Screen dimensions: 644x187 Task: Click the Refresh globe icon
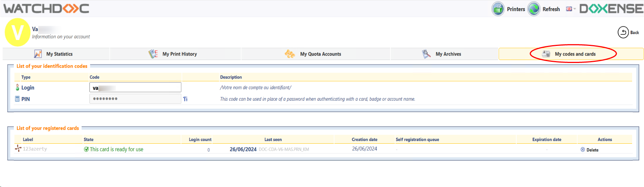(534, 9)
